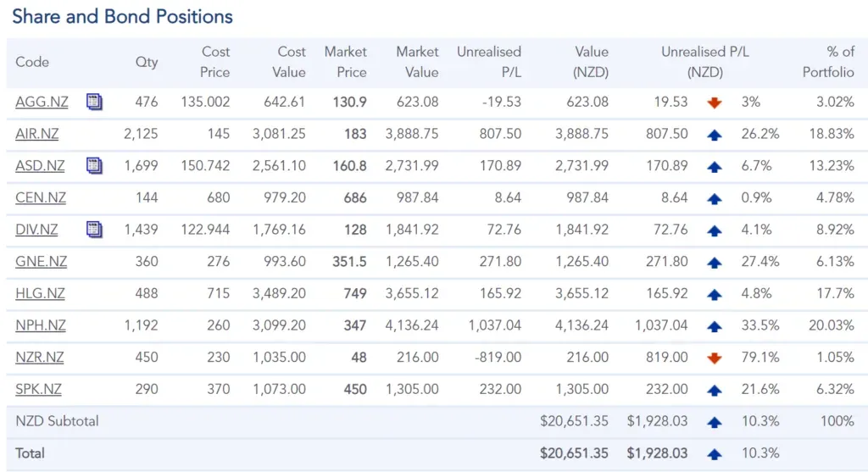
Task: Click the Value (NZD) column header
Action: coord(591,62)
